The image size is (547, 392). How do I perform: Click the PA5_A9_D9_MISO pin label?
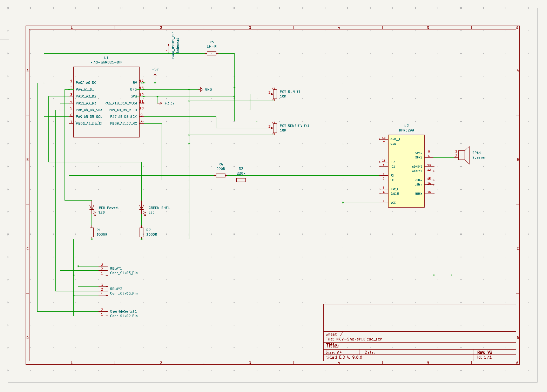pos(123,110)
